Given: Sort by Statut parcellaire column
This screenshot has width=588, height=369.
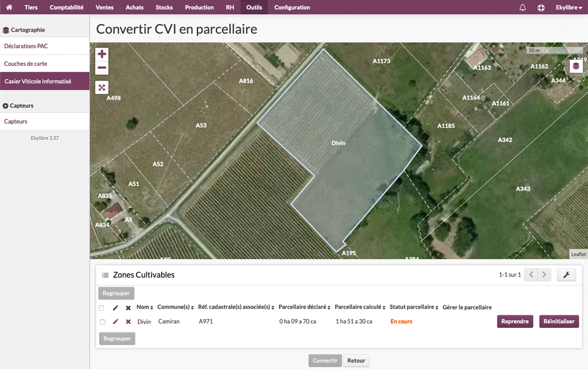Looking at the screenshot, I should (413, 307).
